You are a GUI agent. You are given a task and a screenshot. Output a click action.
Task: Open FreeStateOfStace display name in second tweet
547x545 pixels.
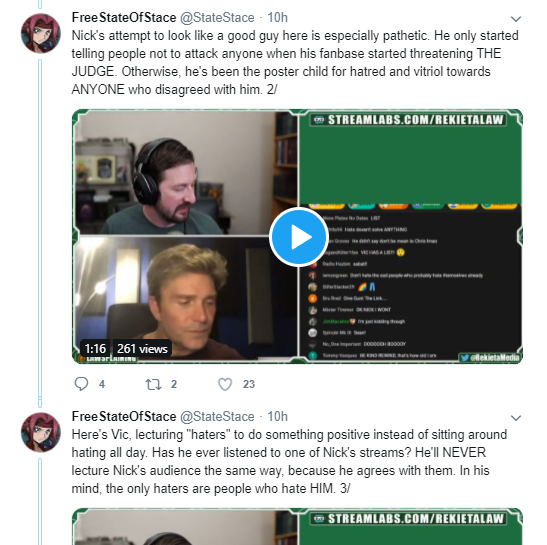124,417
